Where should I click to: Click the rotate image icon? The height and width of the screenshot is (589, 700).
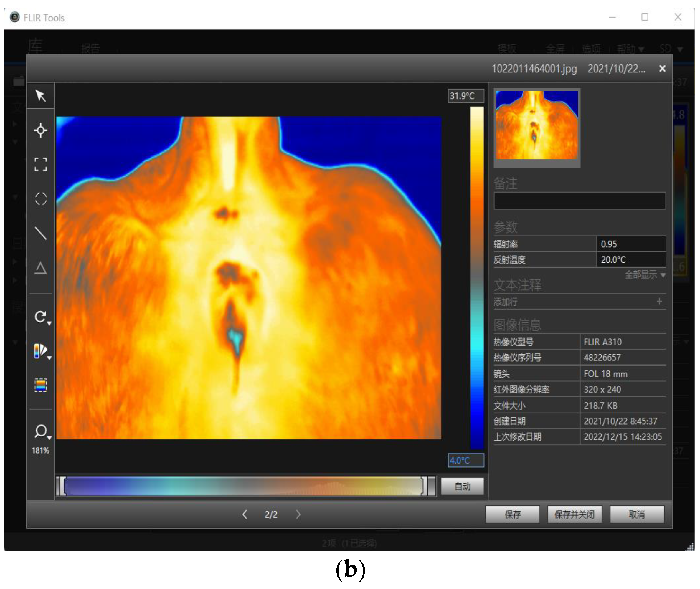pyautogui.click(x=40, y=317)
